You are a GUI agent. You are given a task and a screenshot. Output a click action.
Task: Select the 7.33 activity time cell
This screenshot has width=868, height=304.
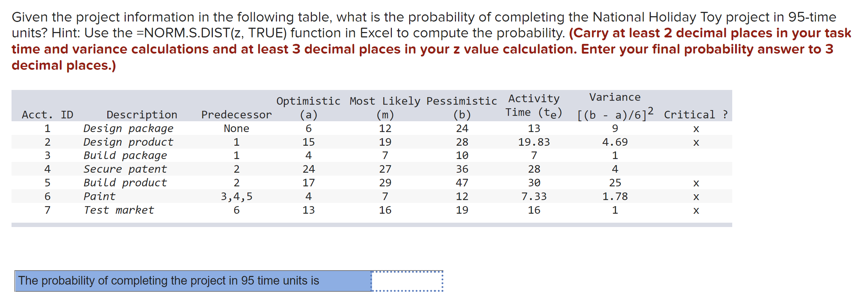[534, 196]
